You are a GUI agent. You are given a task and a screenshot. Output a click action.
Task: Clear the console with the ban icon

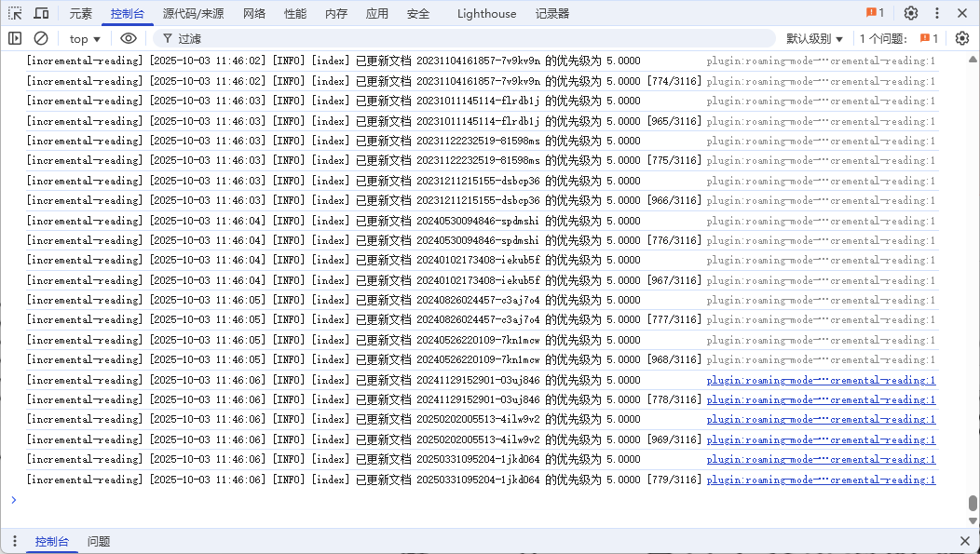click(41, 38)
